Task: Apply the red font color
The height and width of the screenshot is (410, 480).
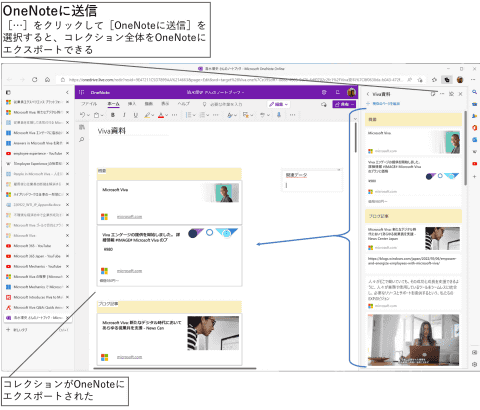Action: coord(161,115)
